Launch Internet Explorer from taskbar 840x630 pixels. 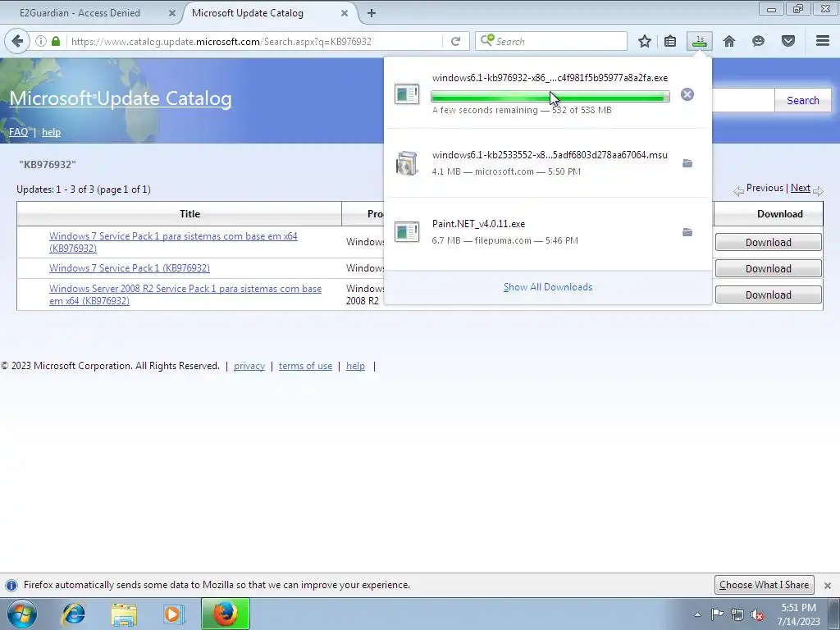[x=73, y=614]
